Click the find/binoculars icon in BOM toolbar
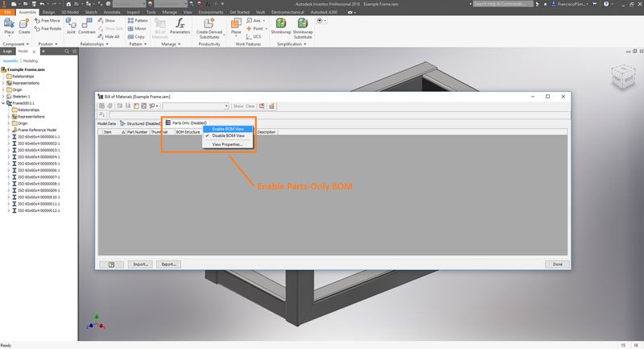Image resolution: width=644 pixels, height=349 pixels. (x=152, y=106)
